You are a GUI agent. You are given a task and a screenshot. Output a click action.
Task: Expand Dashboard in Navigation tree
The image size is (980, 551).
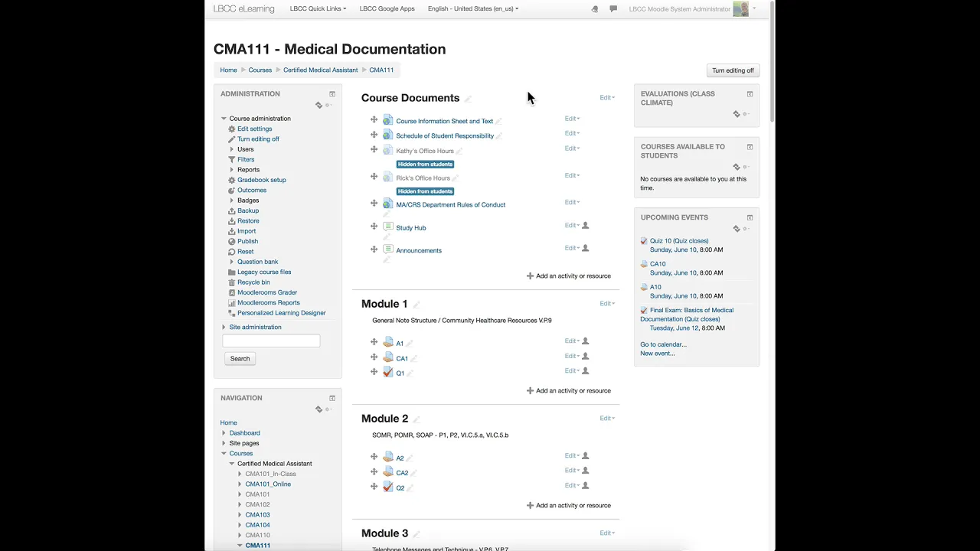pos(224,433)
